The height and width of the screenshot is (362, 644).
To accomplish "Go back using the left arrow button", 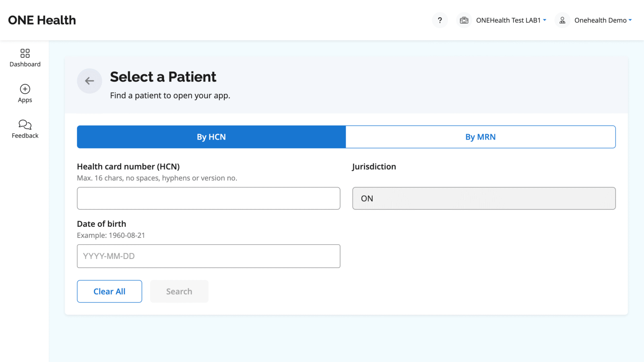I will click(89, 81).
